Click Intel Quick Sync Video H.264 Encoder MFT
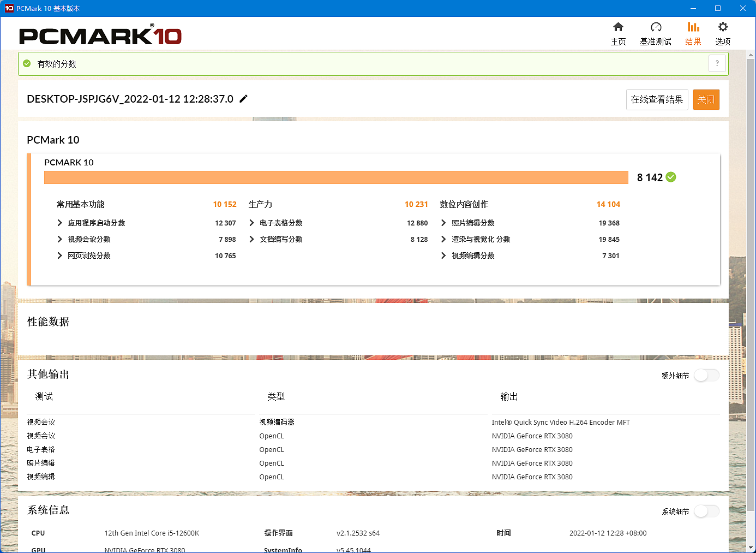Screen dimensions: 756x553 (561, 422)
